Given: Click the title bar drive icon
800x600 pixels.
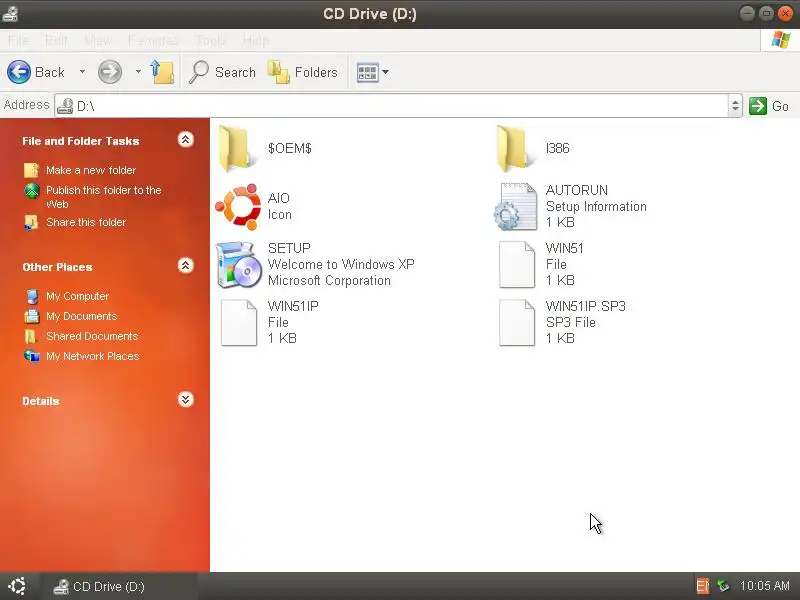Looking at the screenshot, I should (x=10, y=14).
